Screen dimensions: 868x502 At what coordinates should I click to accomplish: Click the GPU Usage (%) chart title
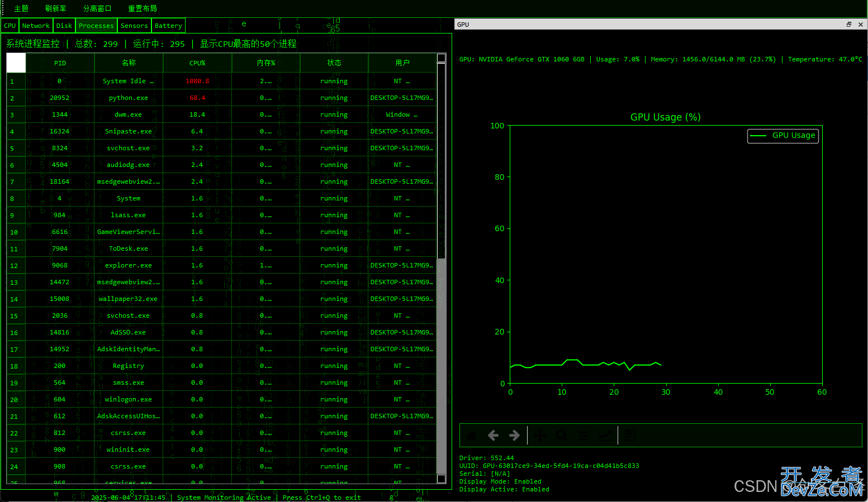[666, 117]
